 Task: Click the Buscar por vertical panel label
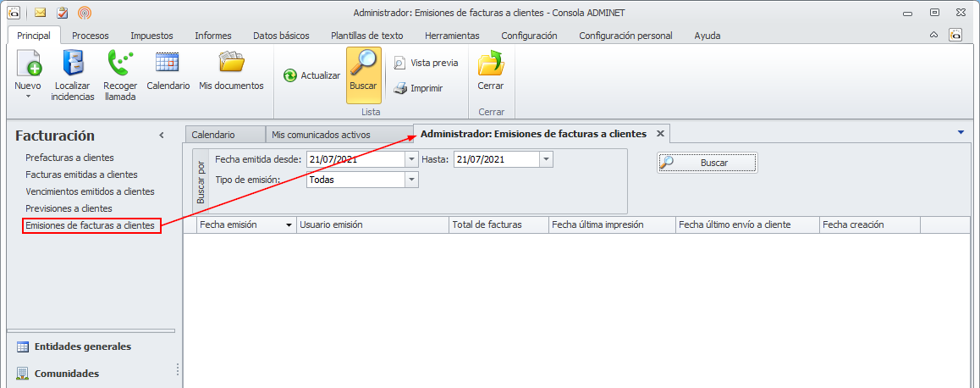pyautogui.click(x=201, y=182)
